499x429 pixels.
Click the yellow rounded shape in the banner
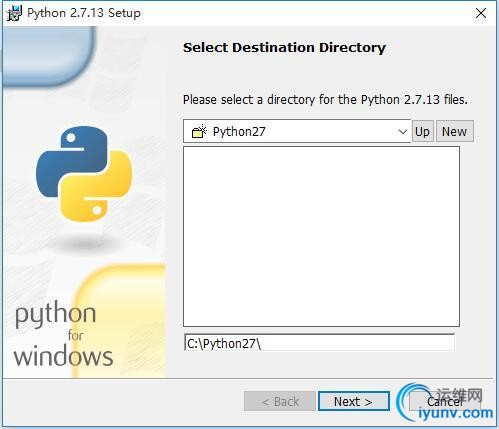(x=119, y=320)
